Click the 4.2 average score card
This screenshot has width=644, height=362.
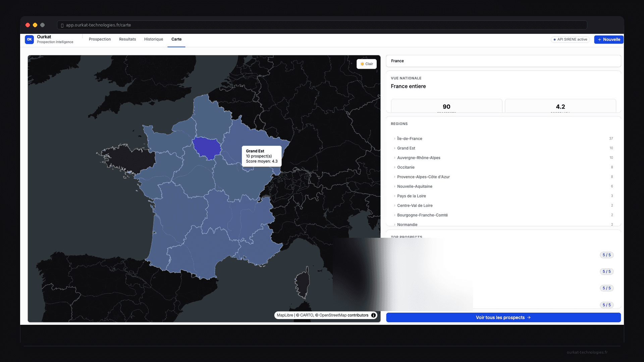(x=560, y=106)
